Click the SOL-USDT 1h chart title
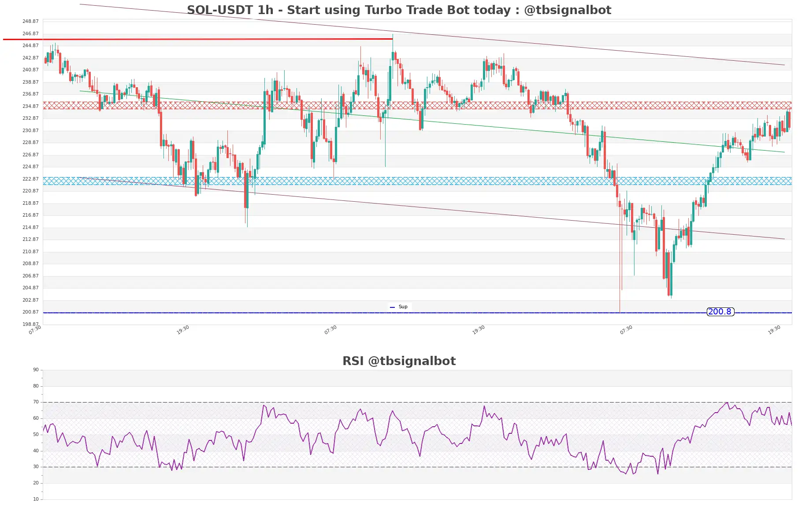This screenshot has height=532, width=798. point(399,10)
